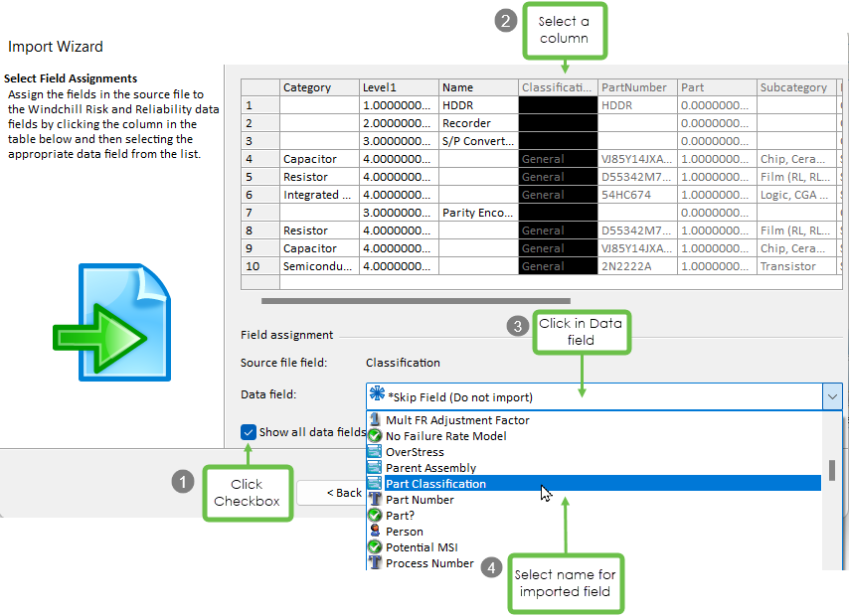Uncheck the Show all data fields checkbox
This screenshot has height=616, width=849.
coord(248,432)
